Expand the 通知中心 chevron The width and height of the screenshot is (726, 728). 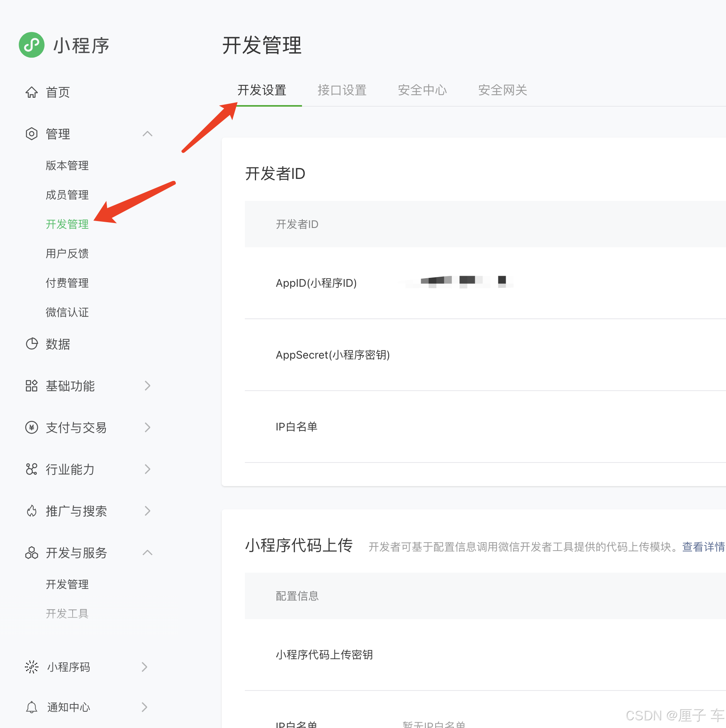click(144, 707)
